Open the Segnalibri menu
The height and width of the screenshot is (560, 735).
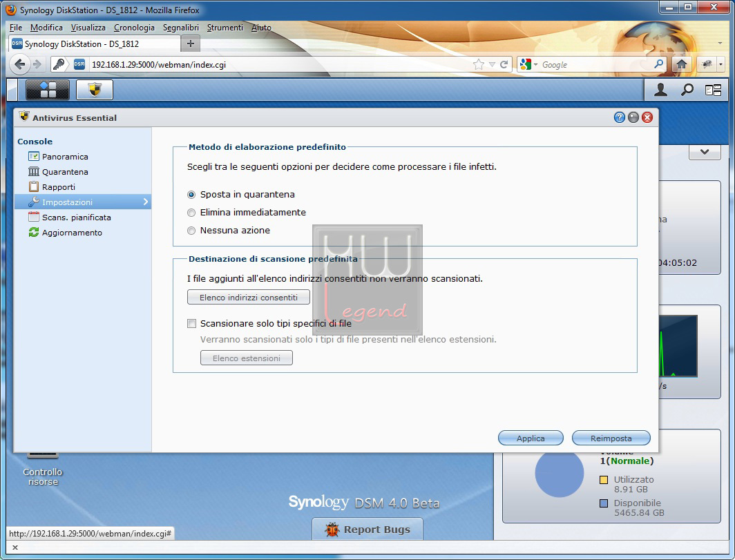(181, 28)
